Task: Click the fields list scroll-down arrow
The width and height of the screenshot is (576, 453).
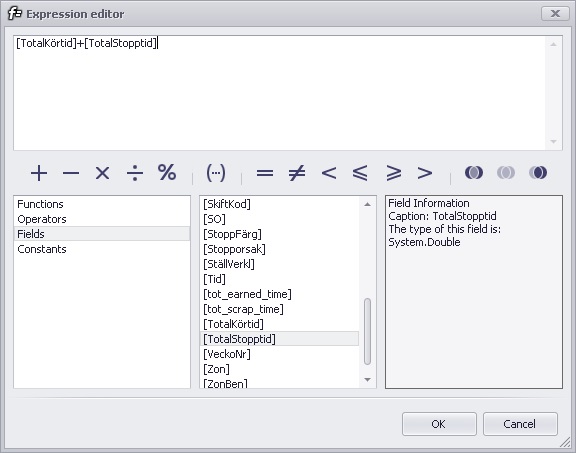Action: [x=367, y=380]
